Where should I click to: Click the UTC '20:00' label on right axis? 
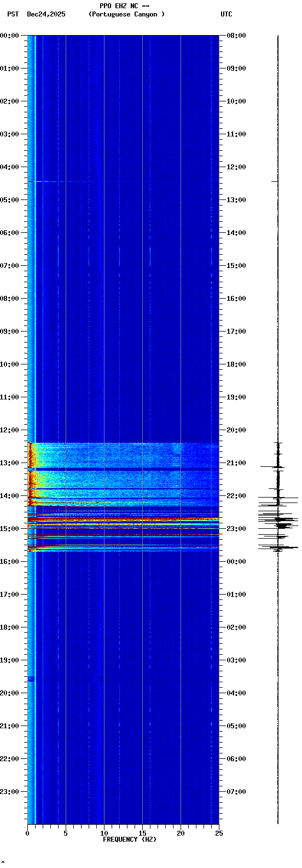pyautogui.click(x=236, y=430)
